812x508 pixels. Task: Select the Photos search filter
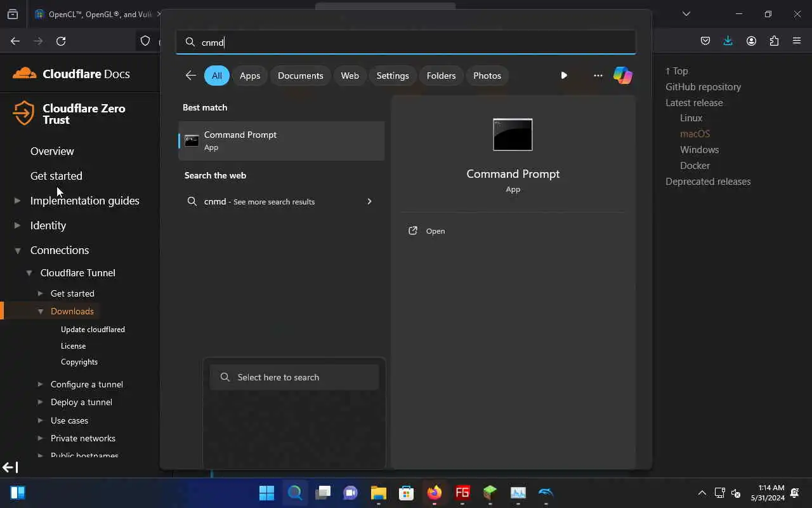point(487,76)
